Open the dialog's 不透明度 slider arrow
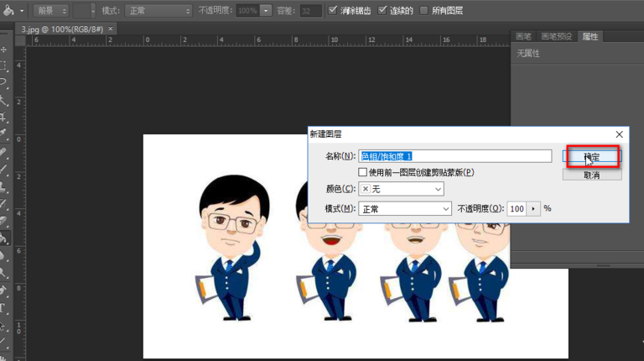 [533, 208]
